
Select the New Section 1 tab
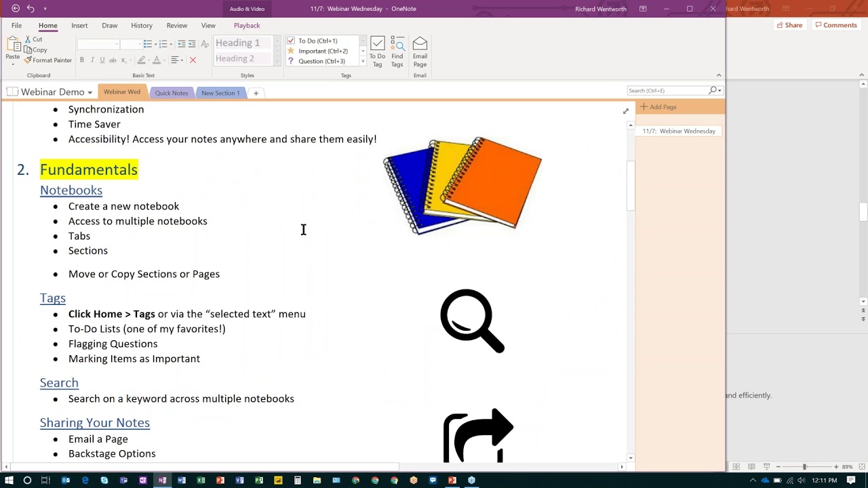[x=220, y=93]
